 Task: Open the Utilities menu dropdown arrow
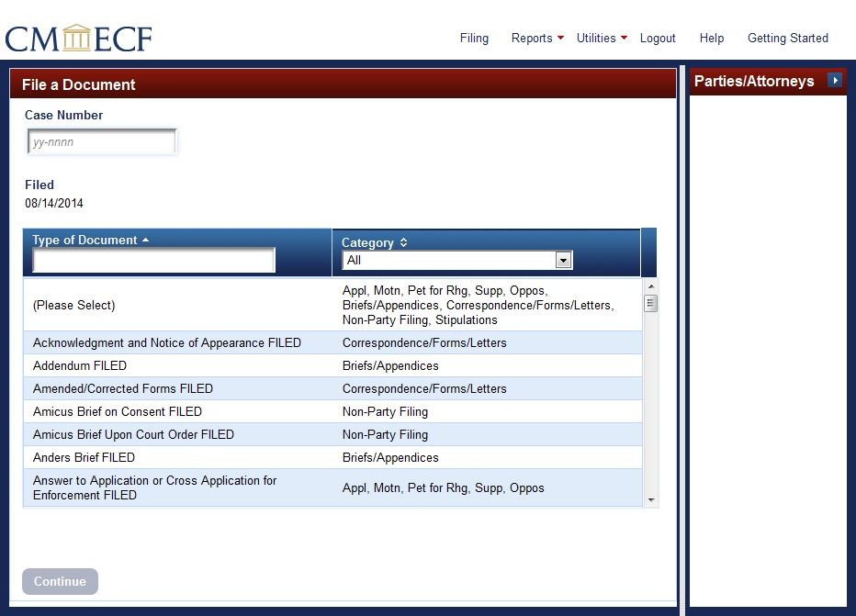point(624,39)
